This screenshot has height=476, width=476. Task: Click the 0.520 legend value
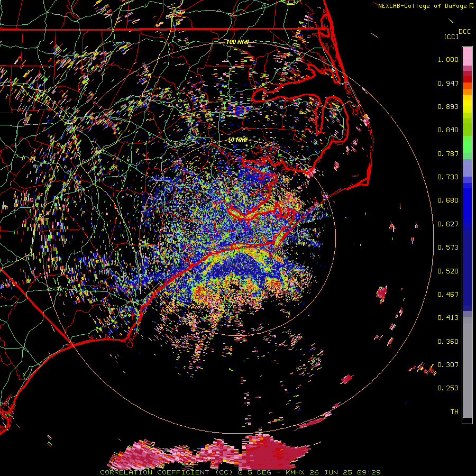coord(448,271)
